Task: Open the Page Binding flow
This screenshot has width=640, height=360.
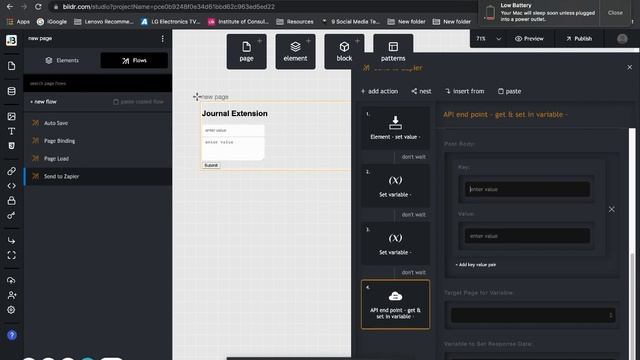Action: [98, 141]
